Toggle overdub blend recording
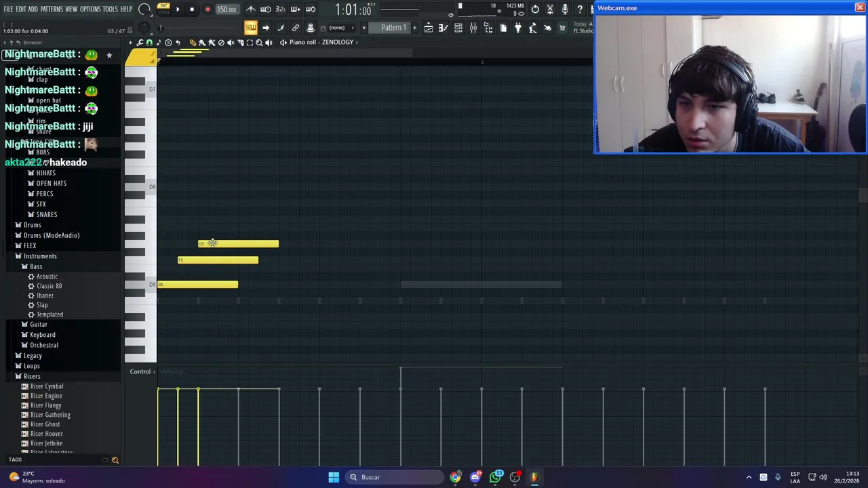Image resolution: width=868 pixels, height=488 pixels. pos(295,9)
